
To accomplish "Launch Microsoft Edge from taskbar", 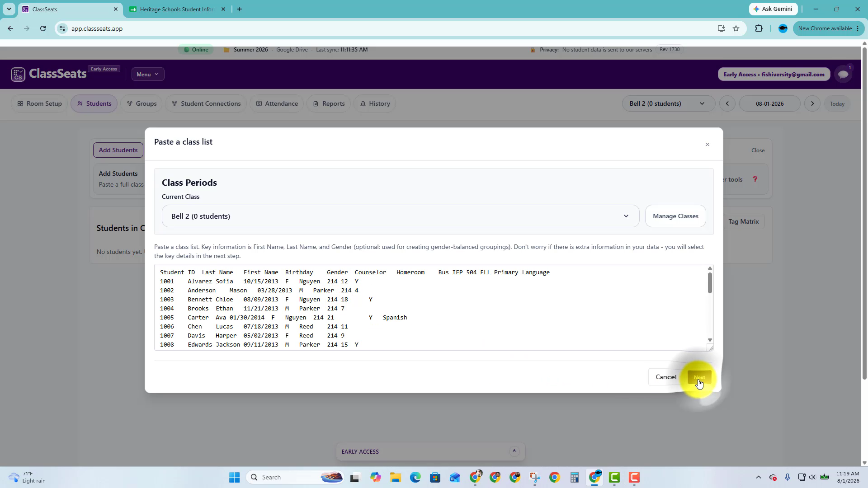I will (415, 478).
